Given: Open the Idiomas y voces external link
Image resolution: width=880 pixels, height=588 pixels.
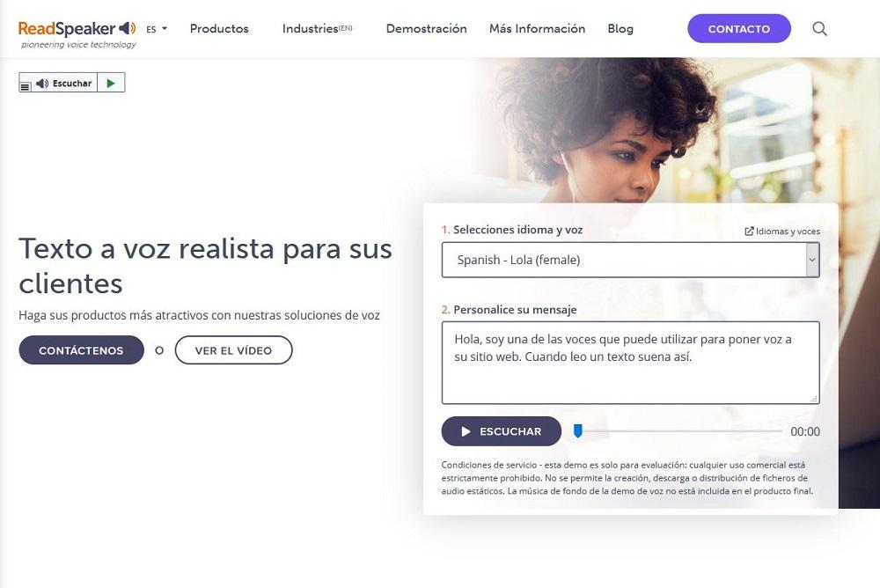Looking at the screenshot, I should 781,231.
